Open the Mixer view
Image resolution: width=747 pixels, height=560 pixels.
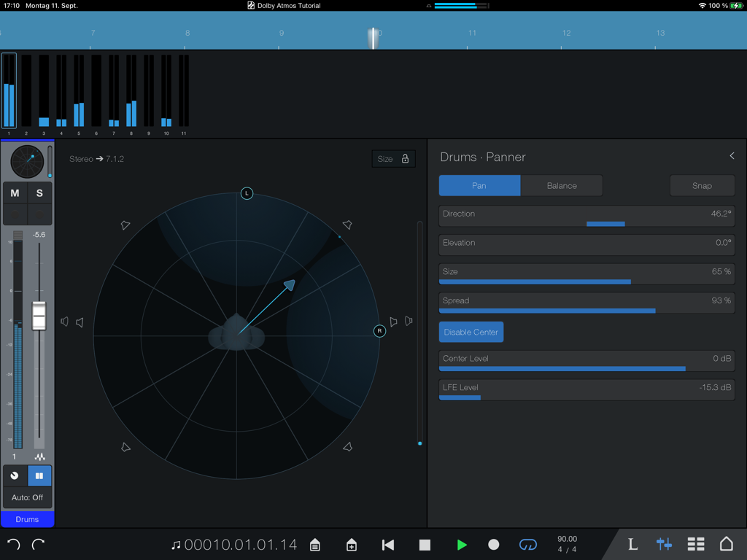(x=663, y=544)
